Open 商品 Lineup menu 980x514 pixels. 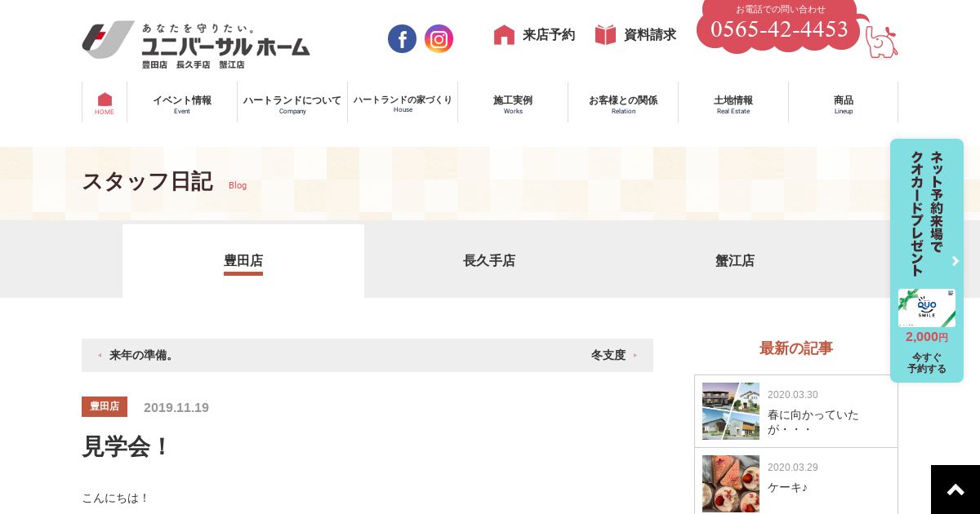(844, 102)
